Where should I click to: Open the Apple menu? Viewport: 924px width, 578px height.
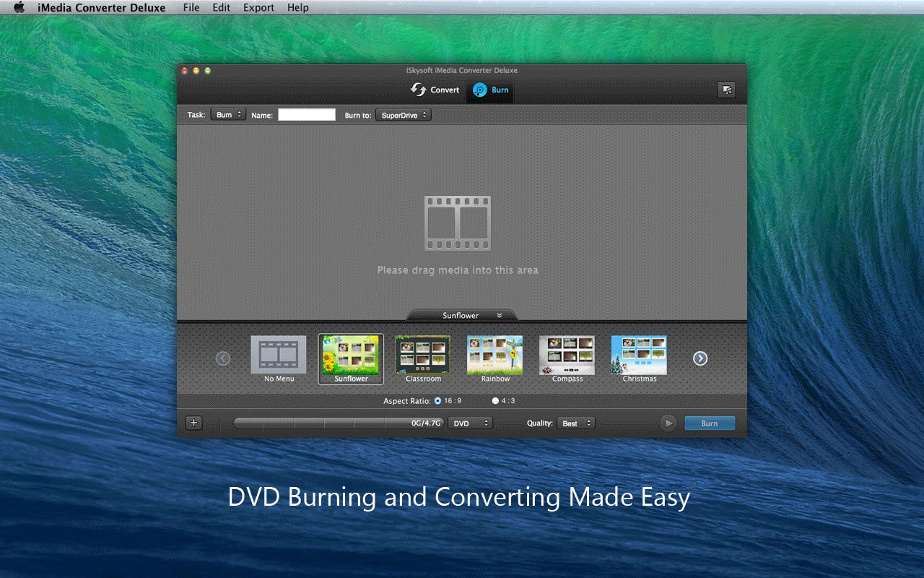click(x=19, y=8)
